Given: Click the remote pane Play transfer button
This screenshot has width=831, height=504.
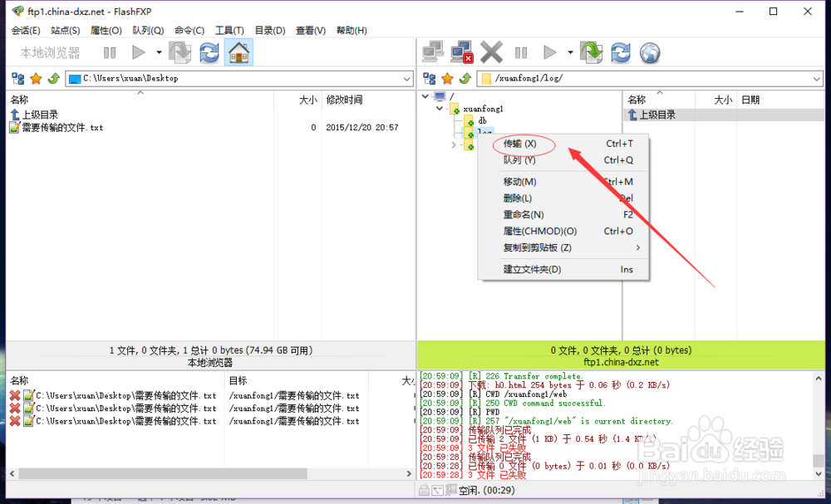Looking at the screenshot, I should (550, 52).
